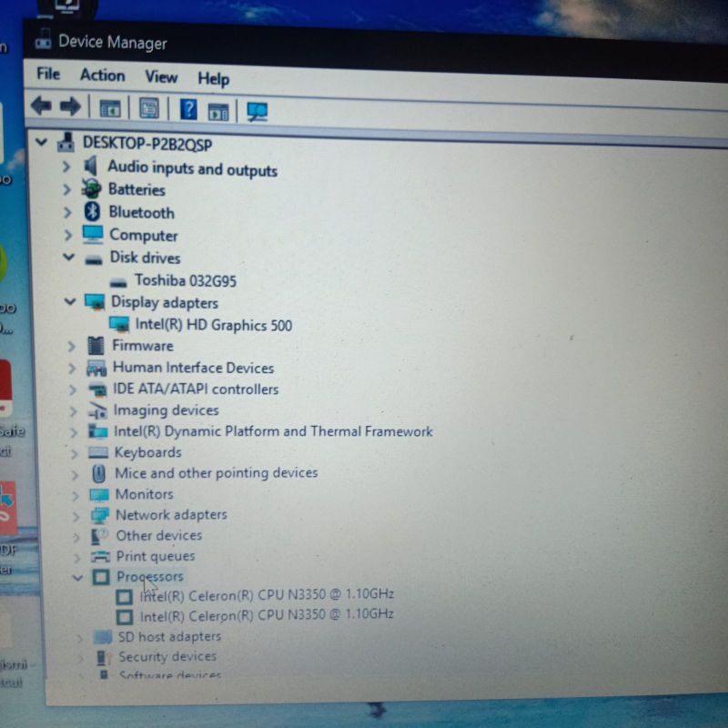This screenshot has width=728, height=728.
Task: Click the blue Help question mark icon
Action: pos(188,110)
